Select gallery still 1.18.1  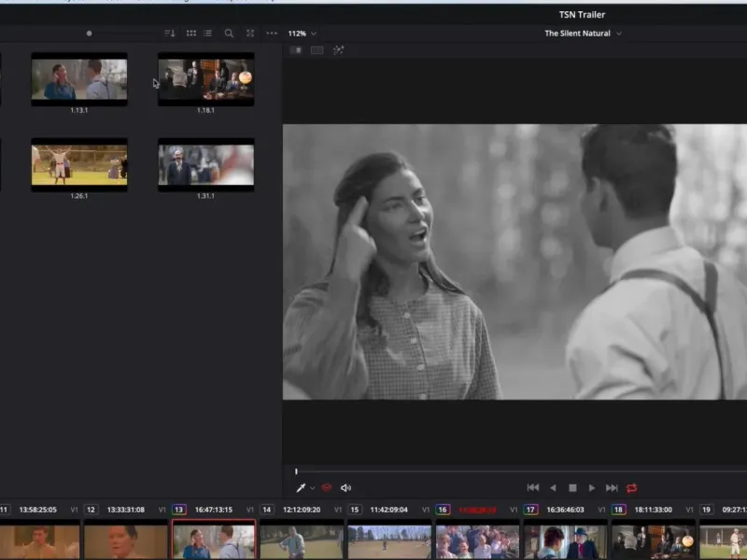205,79
